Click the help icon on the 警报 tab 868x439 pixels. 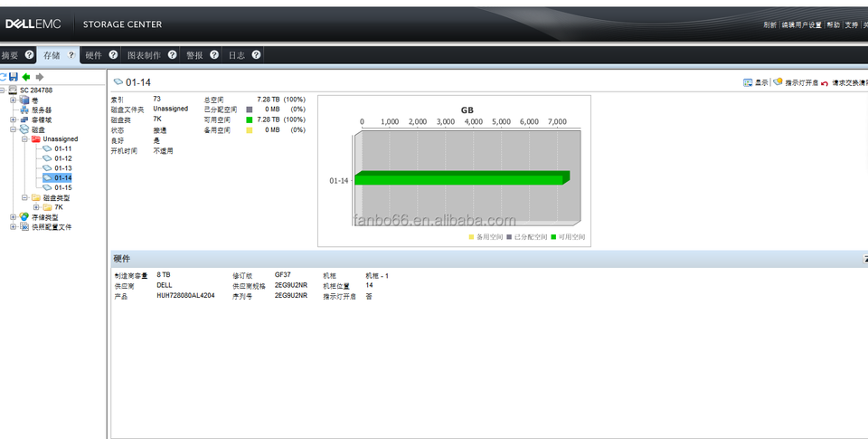[214, 55]
